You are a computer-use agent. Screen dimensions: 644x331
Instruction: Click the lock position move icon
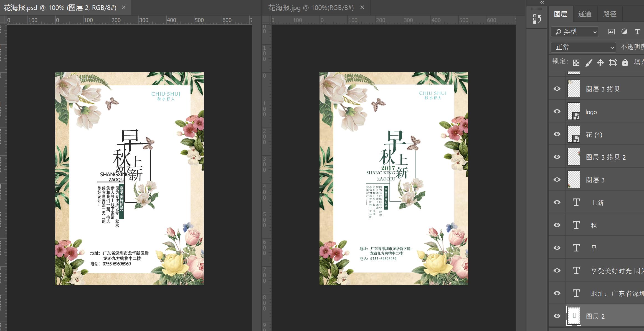(600, 62)
